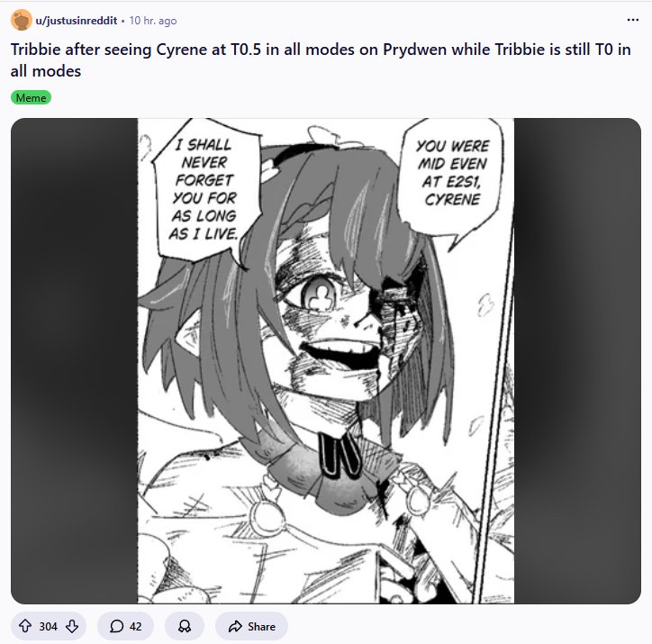Filter by the green Meme flair
The height and width of the screenshot is (644, 652).
click(x=31, y=97)
